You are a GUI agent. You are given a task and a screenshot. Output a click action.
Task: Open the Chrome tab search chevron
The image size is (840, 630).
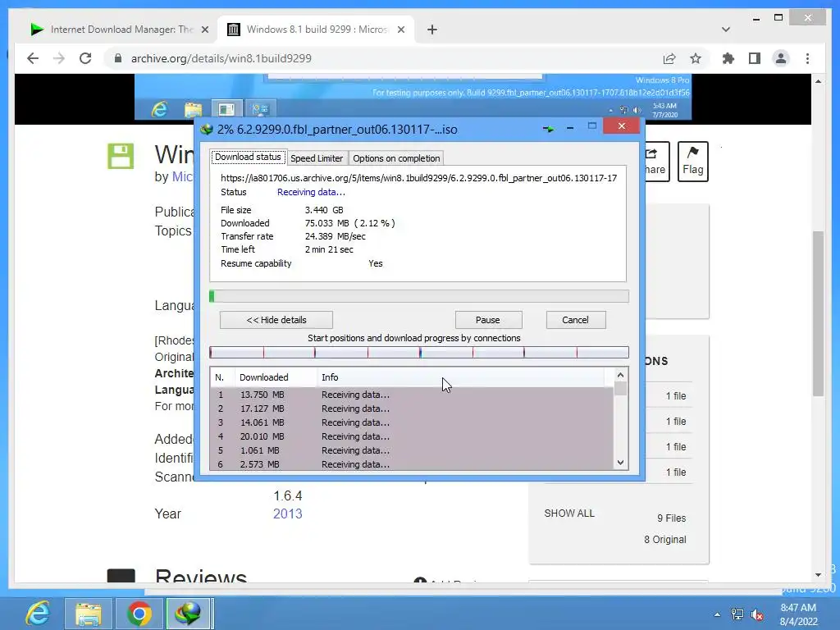click(x=725, y=30)
